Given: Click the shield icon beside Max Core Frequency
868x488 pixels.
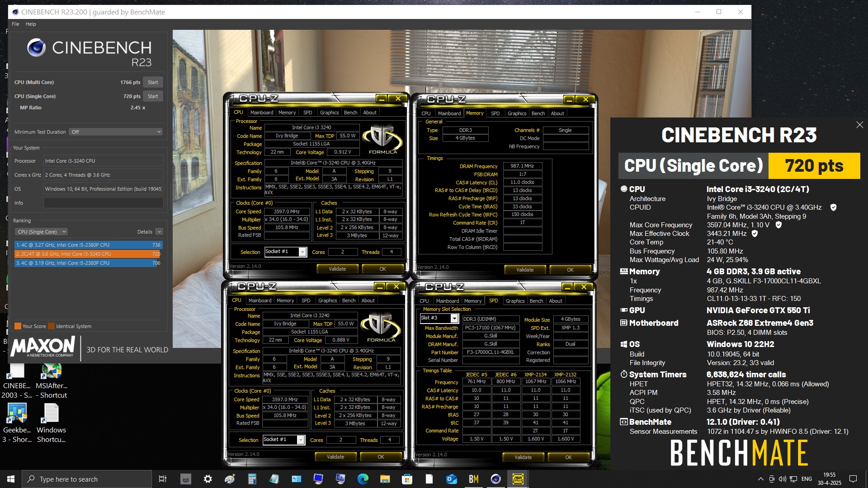Looking at the screenshot, I should point(778,225).
